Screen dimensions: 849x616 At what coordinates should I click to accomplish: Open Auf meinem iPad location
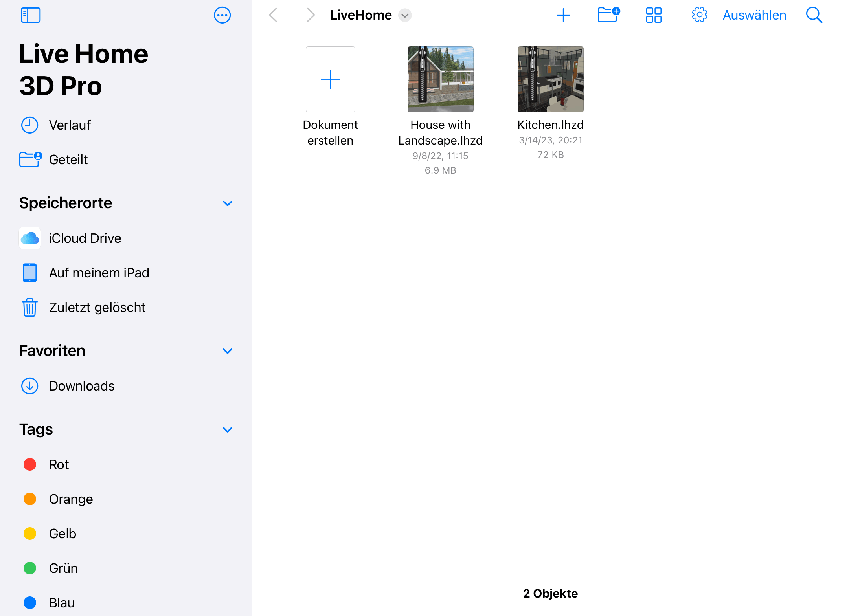coord(126,273)
